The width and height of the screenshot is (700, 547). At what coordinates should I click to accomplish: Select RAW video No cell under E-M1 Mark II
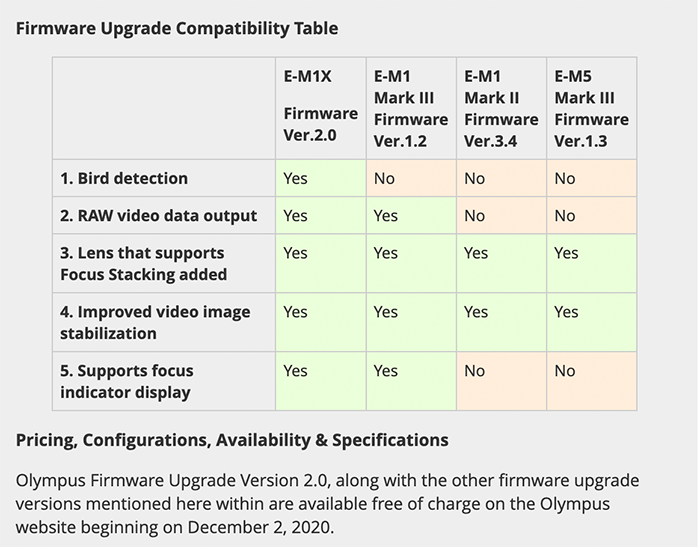[x=475, y=215]
